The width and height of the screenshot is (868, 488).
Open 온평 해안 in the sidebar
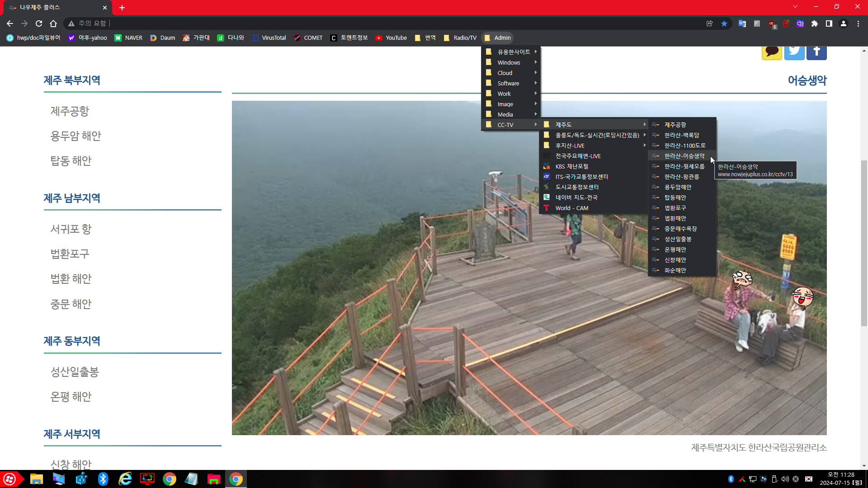tap(71, 397)
